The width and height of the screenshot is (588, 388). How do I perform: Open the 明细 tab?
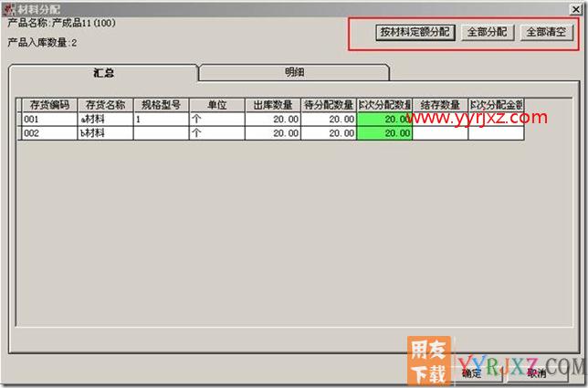[x=294, y=72]
